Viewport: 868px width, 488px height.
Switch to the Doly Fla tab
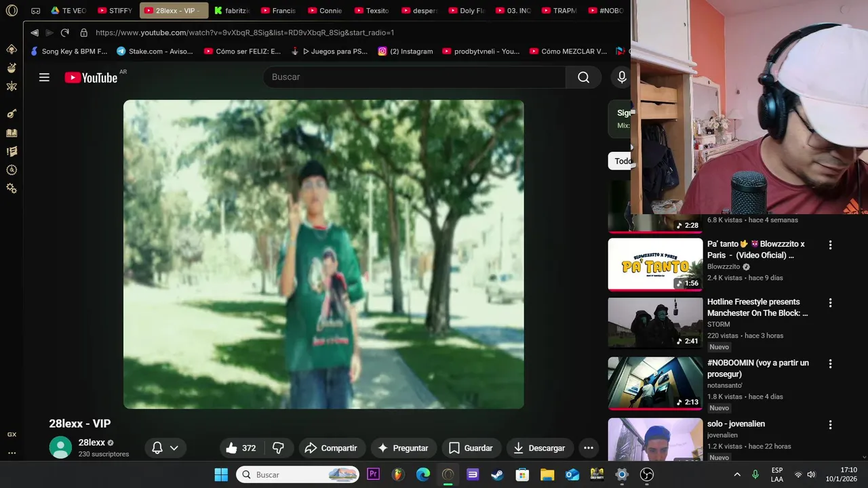(x=465, y=11)
